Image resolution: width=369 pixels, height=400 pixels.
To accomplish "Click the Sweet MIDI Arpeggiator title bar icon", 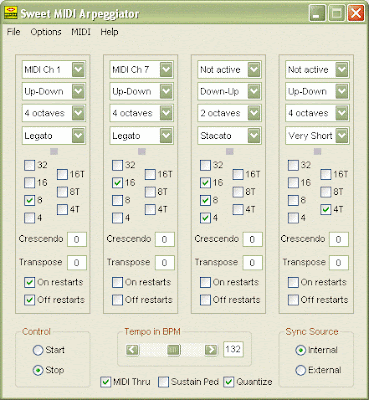I will (x=11, y=13).
